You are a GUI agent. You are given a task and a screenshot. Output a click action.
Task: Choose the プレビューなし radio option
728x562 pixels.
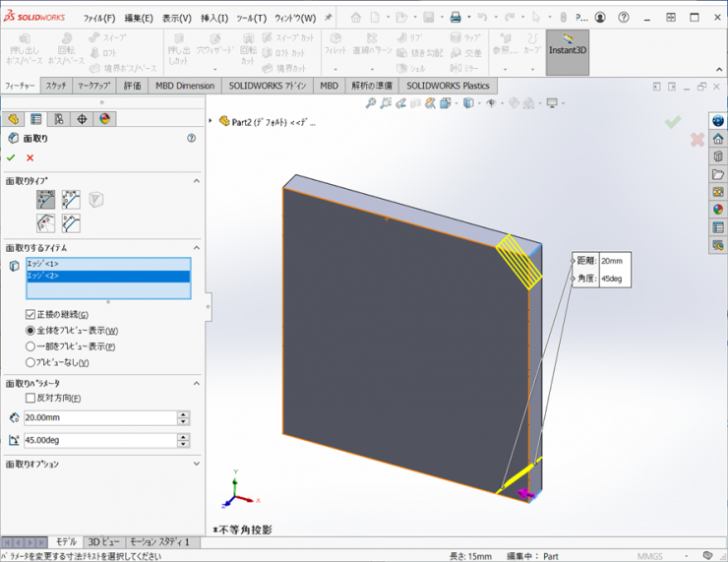[x=30, y=362]
